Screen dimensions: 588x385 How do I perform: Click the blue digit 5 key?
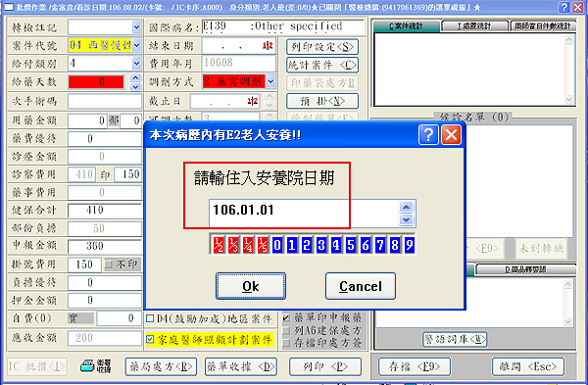(x=351, y=245)
